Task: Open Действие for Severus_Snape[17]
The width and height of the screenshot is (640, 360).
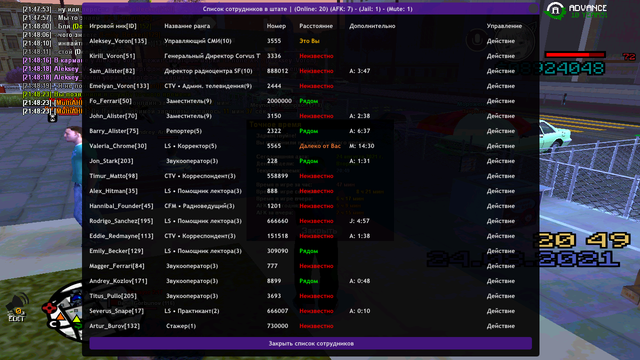Action: pos(500,311)
